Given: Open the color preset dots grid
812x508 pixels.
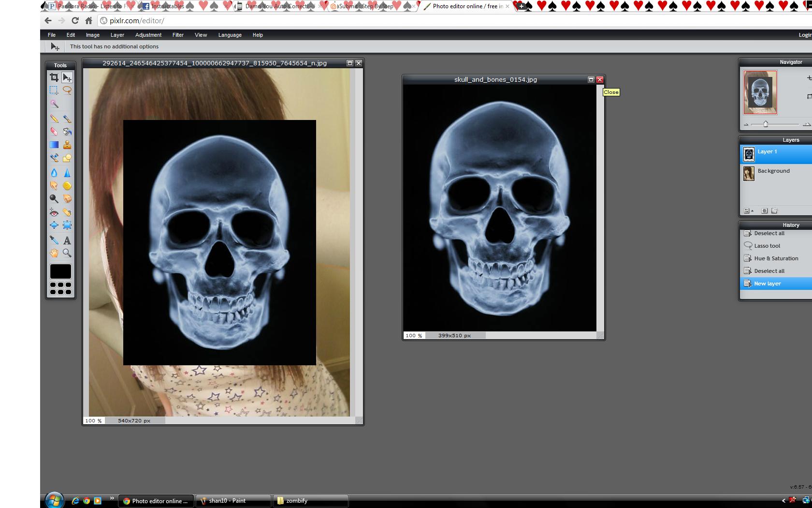Looking at the screenshot, I should point(60,288).
